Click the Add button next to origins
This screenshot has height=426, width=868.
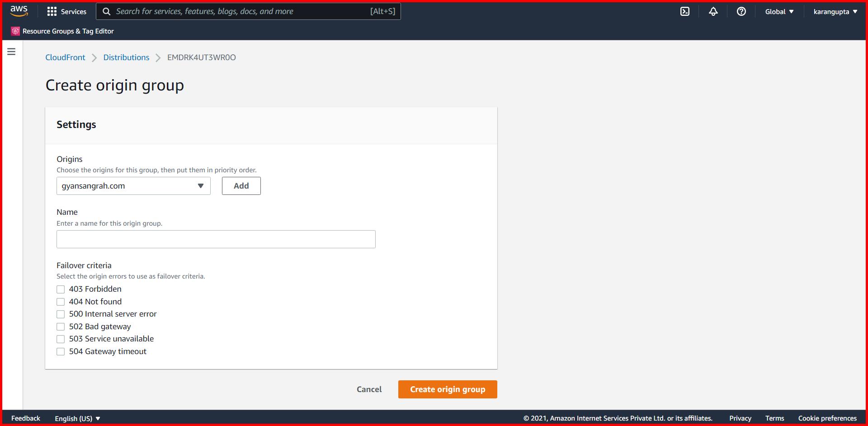coord(241,185)
